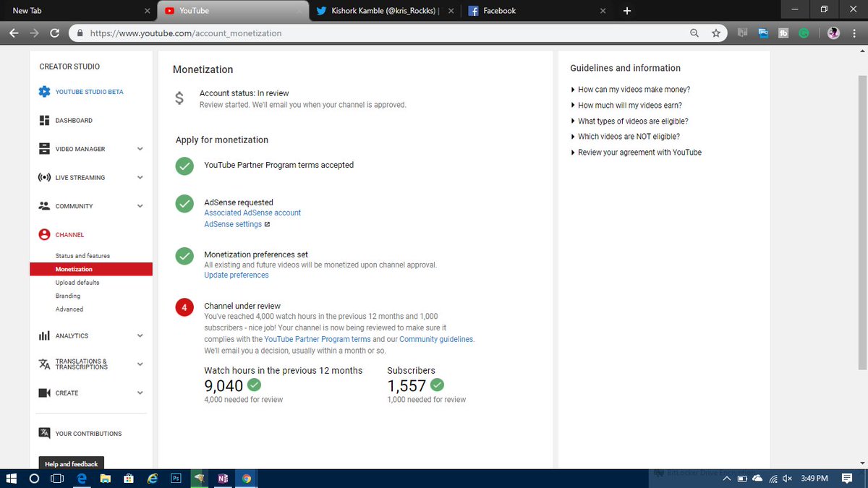Select Advanced in sidebar
The height and width of the screenshot is (488, 868).
tap(69, 309)
